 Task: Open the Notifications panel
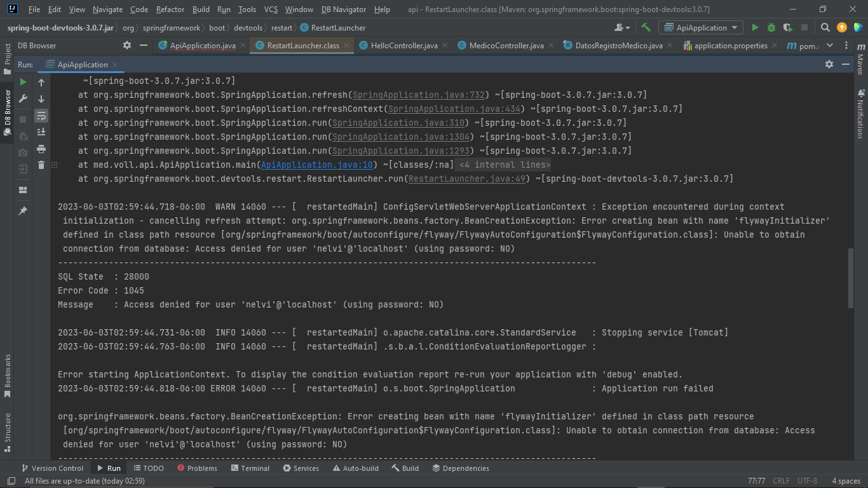(x=860, y=114)
